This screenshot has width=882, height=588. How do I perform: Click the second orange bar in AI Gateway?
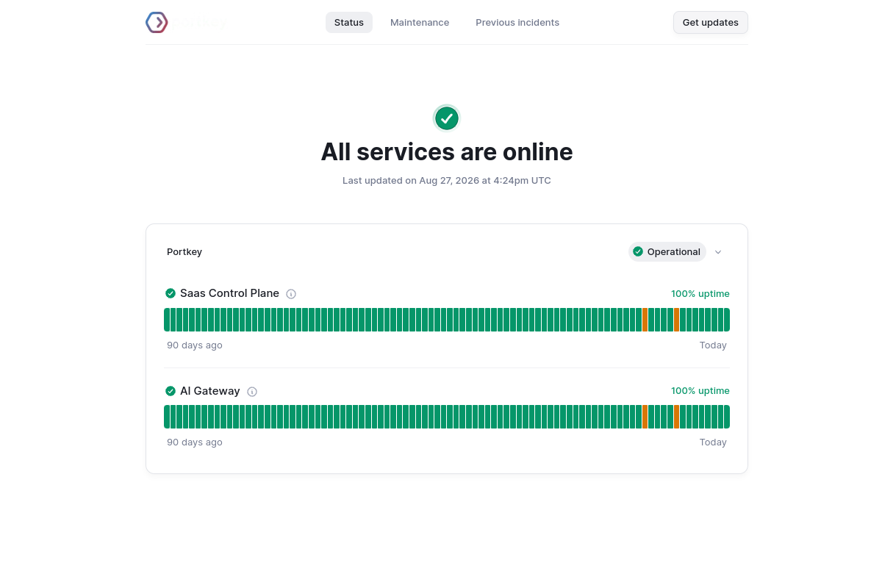676,417
